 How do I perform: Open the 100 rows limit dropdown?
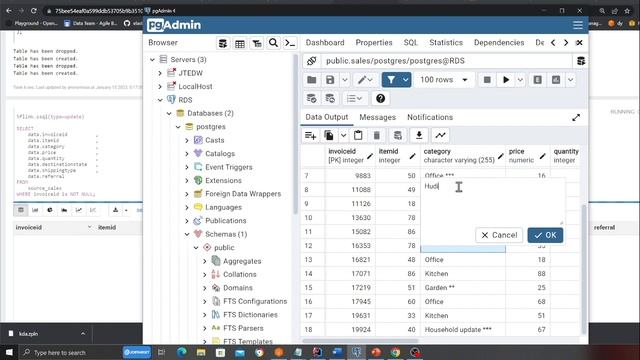pyautogui.click(x=444, y=80)
